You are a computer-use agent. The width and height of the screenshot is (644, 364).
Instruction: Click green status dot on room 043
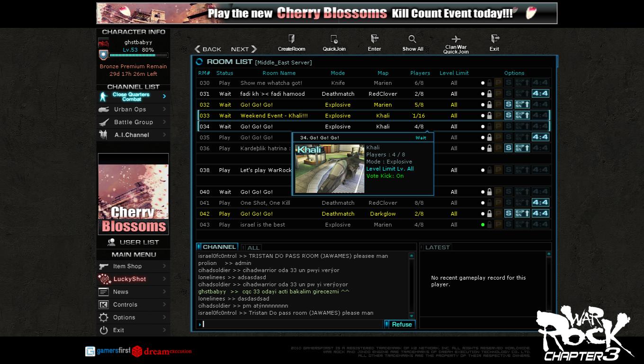tap(483, 225)
